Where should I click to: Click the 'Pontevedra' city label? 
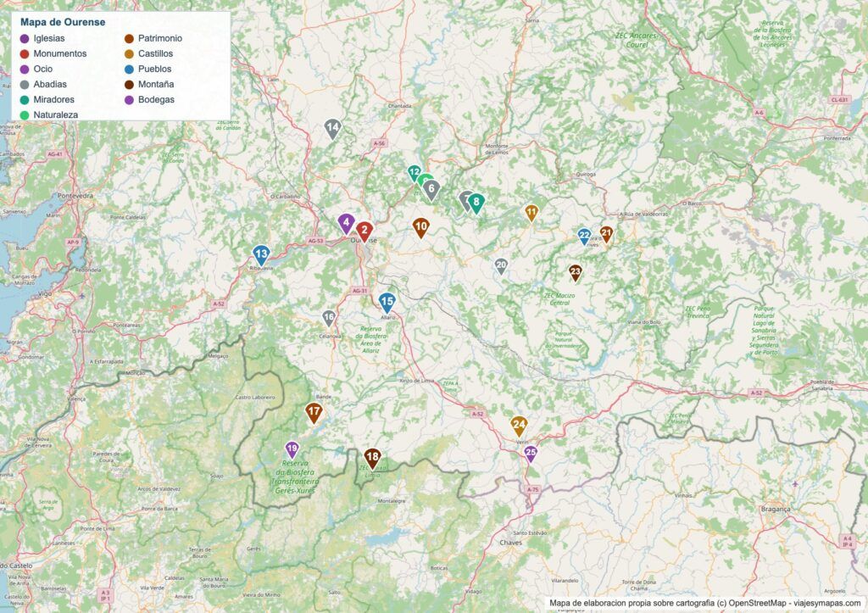pos(75,196)
